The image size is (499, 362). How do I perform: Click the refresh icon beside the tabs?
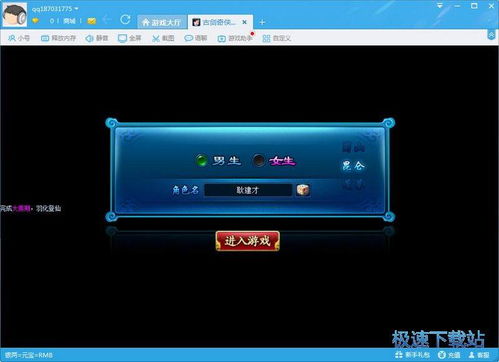tap(125, 20)
